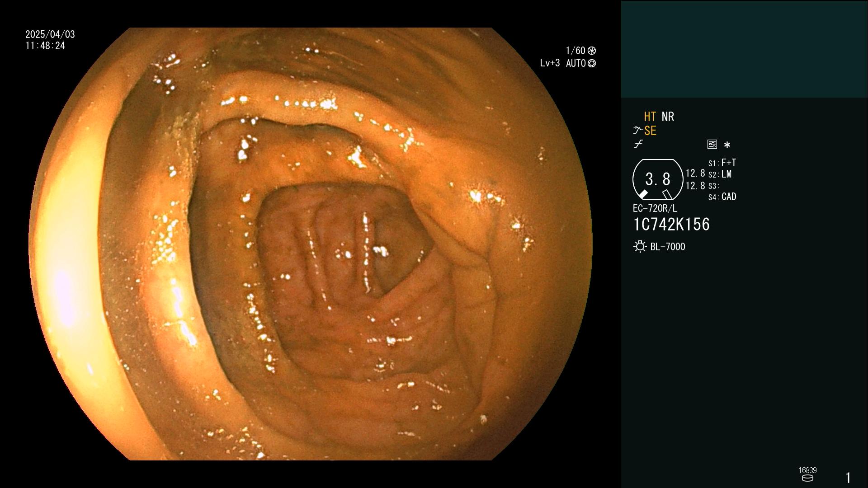Click the structure emphasis icon beside SE
The image size is (868, 488).
pos(638,131)
